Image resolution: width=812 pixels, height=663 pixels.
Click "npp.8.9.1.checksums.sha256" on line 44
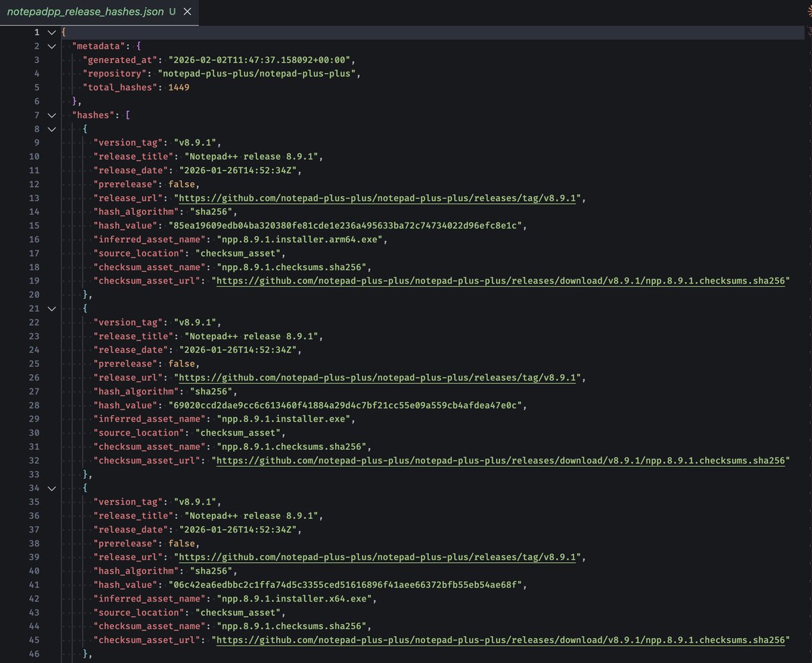[293, 626]
